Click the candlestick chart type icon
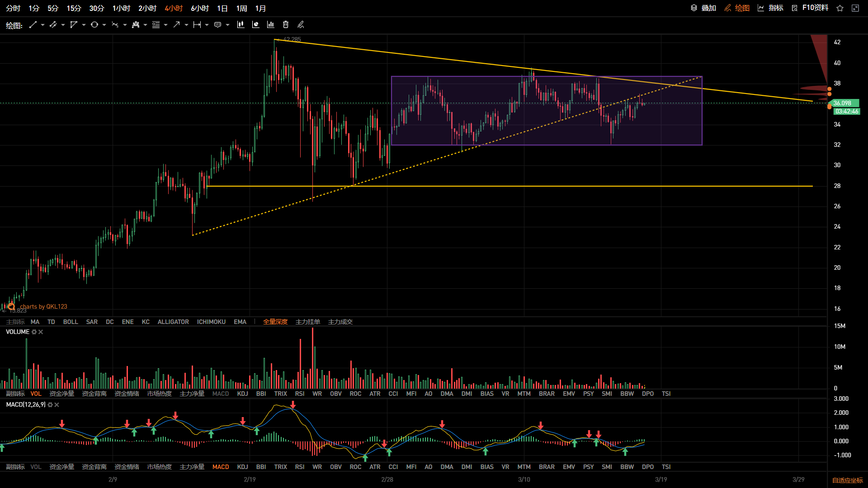 (241, 25)
